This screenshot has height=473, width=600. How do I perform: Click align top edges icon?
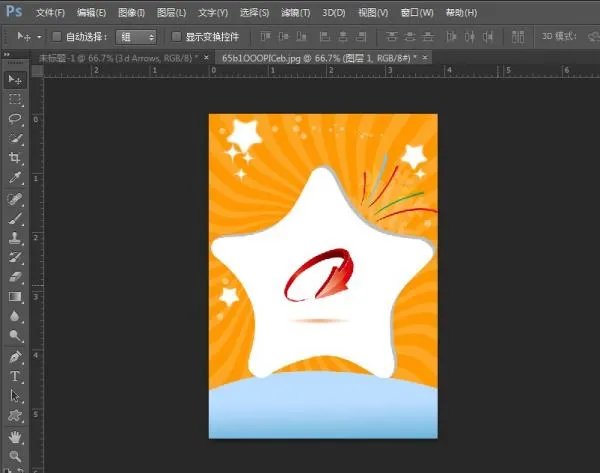(265, 37)
